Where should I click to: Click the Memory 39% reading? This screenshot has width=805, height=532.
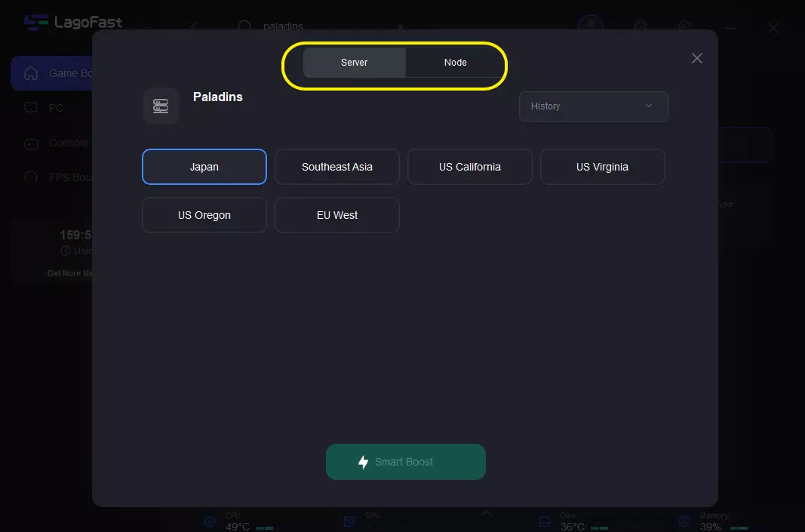[x=711, y=527]
